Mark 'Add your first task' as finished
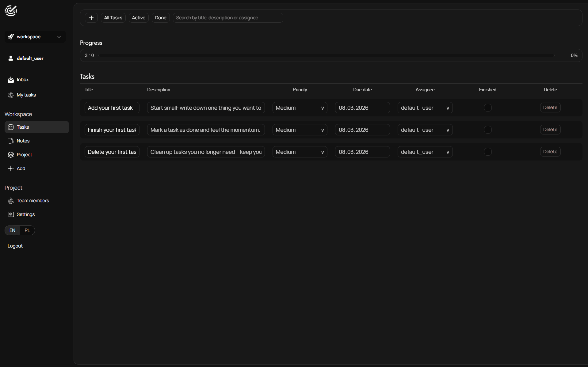 pyautogui.click(x=487, y=108)
